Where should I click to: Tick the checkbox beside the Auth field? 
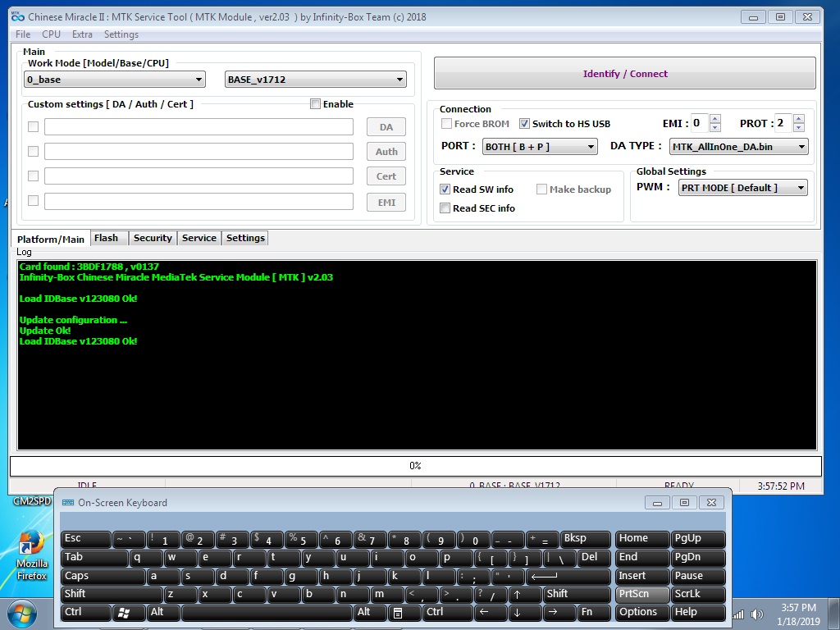[33, 152]
